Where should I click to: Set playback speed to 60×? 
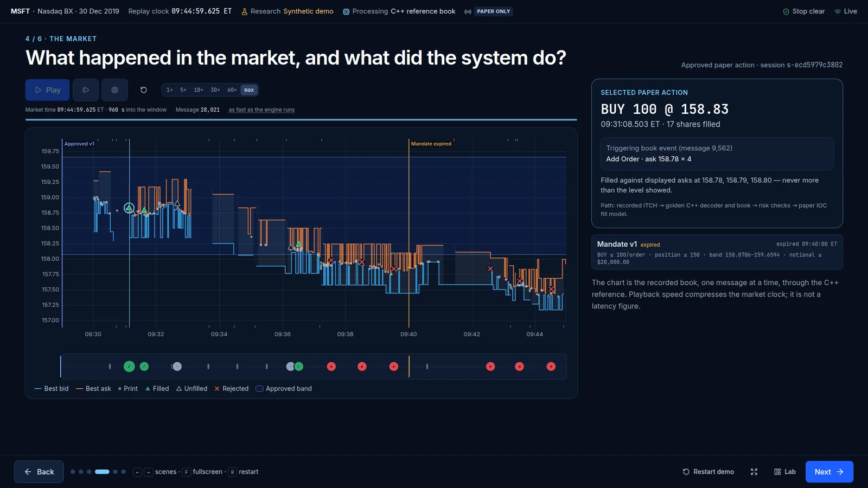[x=232, y=90]
